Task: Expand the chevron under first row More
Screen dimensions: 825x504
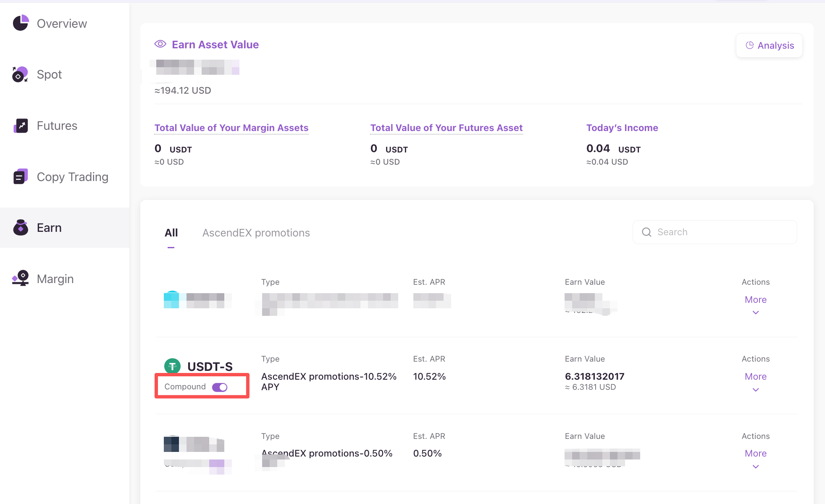Action: (755, 312)
